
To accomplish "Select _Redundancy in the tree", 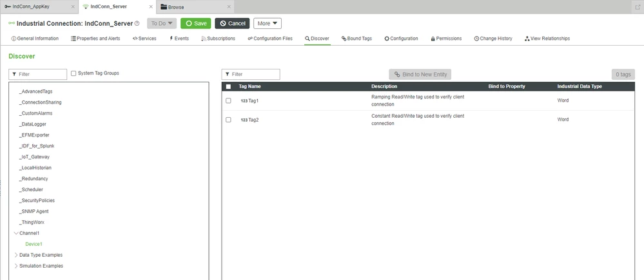I will pyautogui.click(x=34, y=179).
